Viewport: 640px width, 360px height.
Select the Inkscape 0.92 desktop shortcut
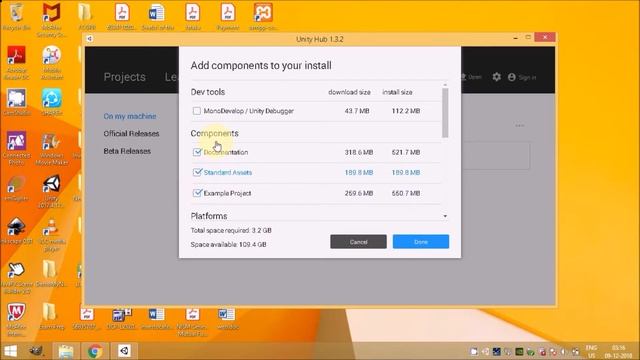16,231
